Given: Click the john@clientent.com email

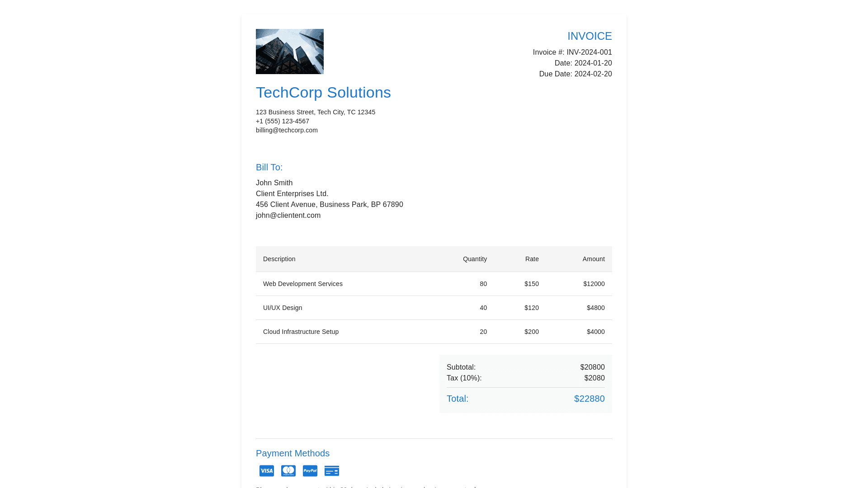Looking at the screenshot, I should pos(288,216).
